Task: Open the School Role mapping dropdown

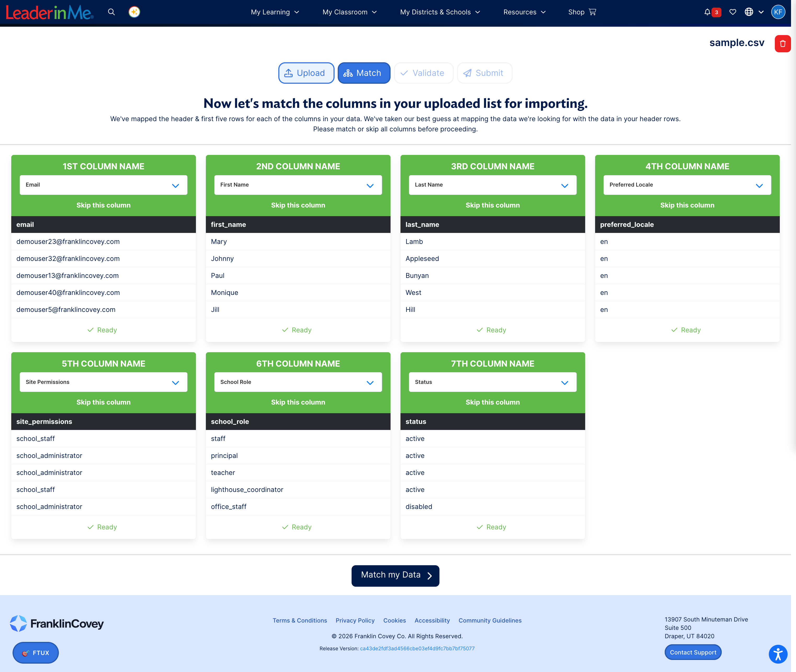Action: click(298, 382)
